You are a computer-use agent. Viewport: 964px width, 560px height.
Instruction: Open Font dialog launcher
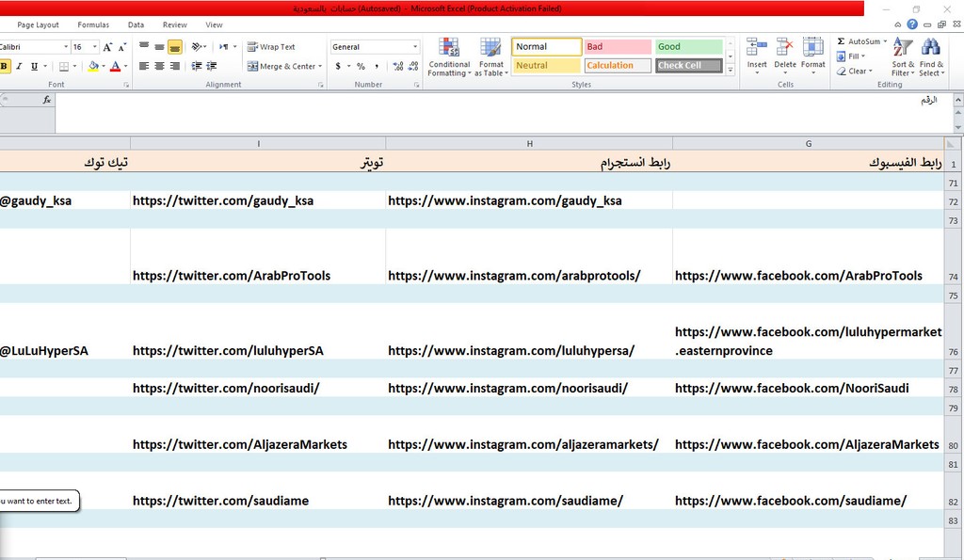click(x=126, y=85)
